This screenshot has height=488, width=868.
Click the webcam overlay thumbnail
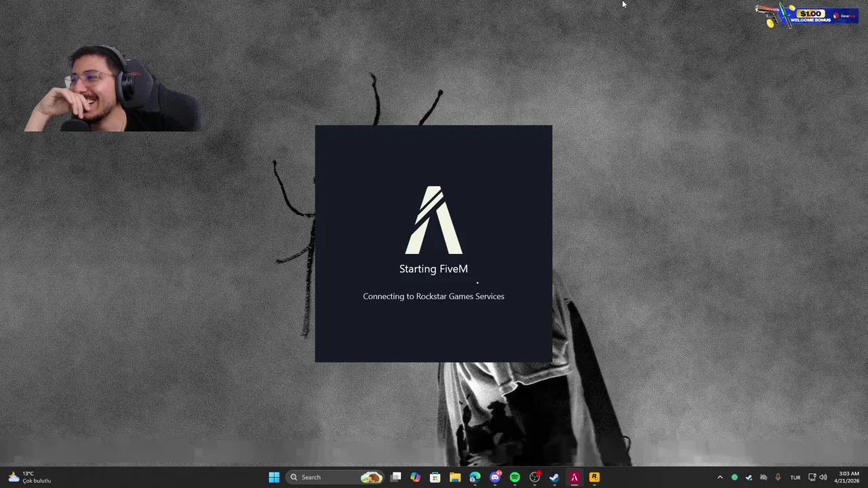tap(112, 88)
